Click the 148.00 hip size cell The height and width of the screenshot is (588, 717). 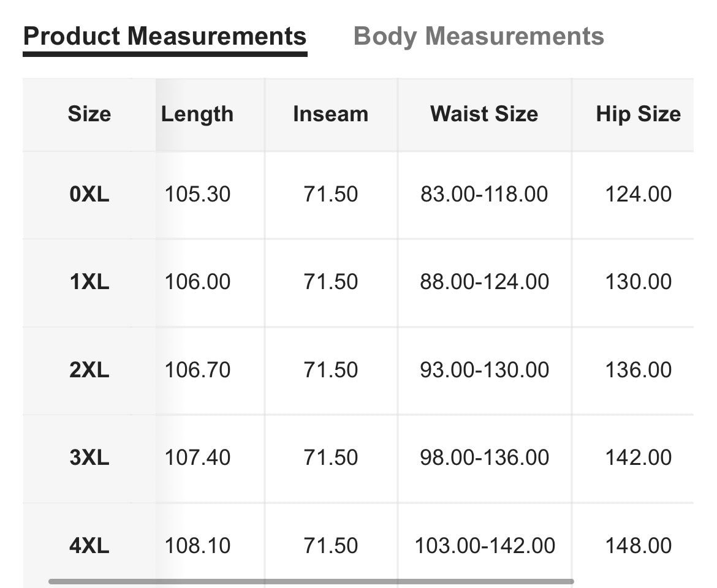click(x=639, y=546)
